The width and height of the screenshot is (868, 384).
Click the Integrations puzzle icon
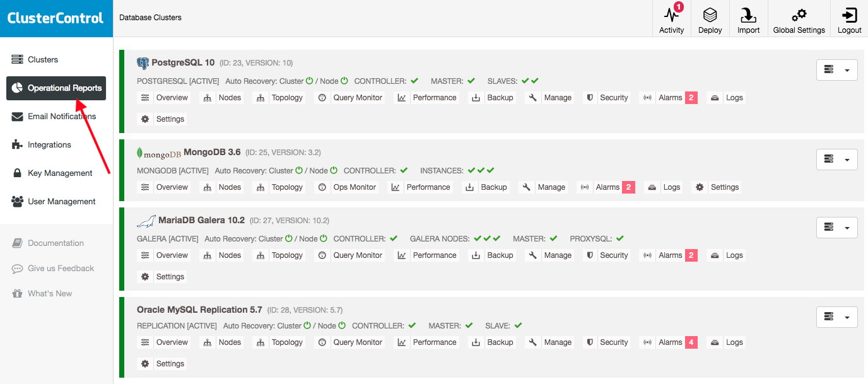(17, 145)
